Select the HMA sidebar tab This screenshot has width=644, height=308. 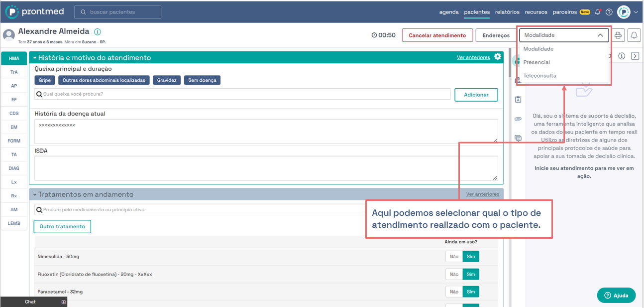coord(14,58)
